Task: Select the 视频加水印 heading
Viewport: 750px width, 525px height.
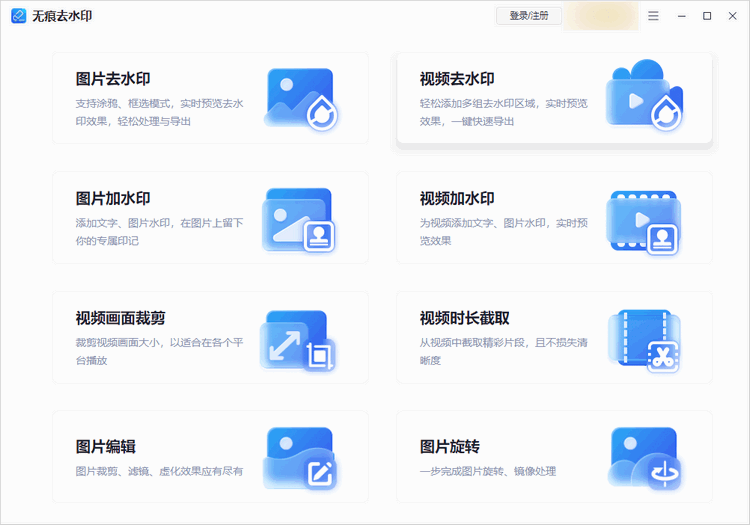Action: click(457, 198)
